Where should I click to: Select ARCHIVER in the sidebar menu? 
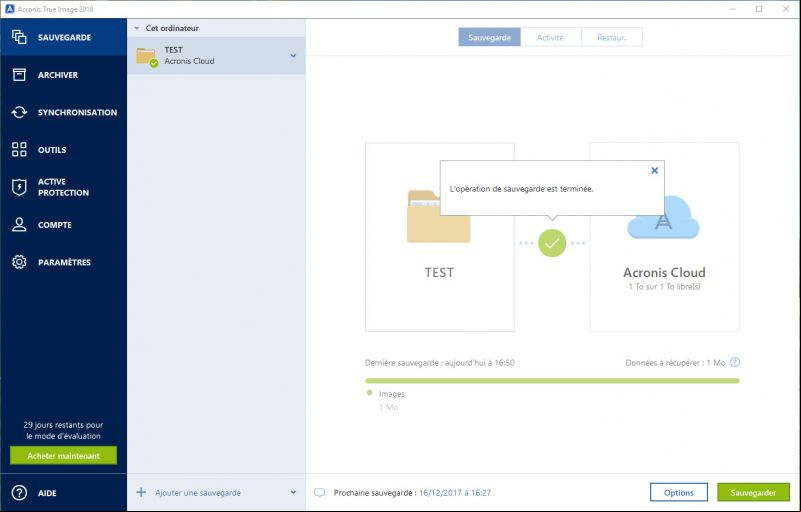(58, 75)
